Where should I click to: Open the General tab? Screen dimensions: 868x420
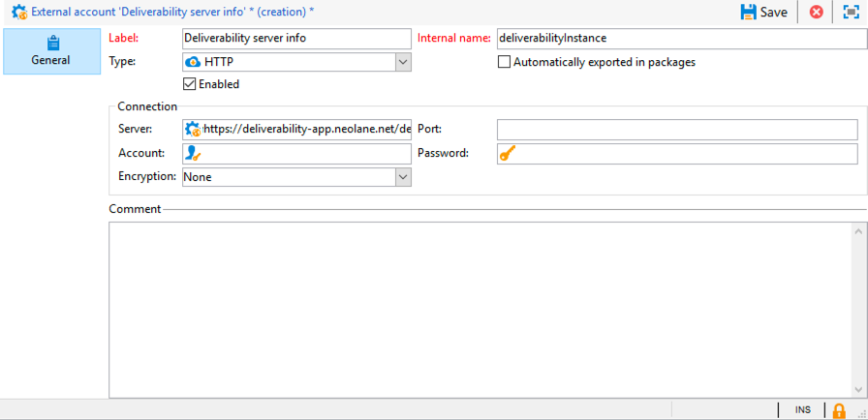(50, 51)
